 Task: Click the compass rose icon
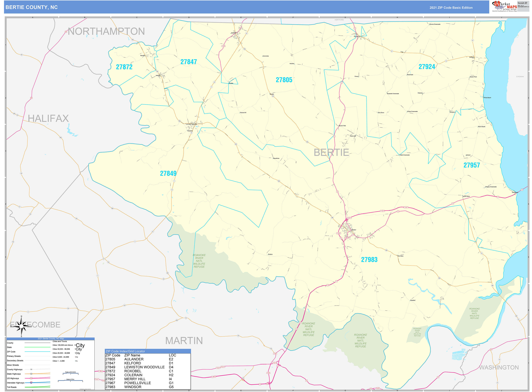pos(21,326)
